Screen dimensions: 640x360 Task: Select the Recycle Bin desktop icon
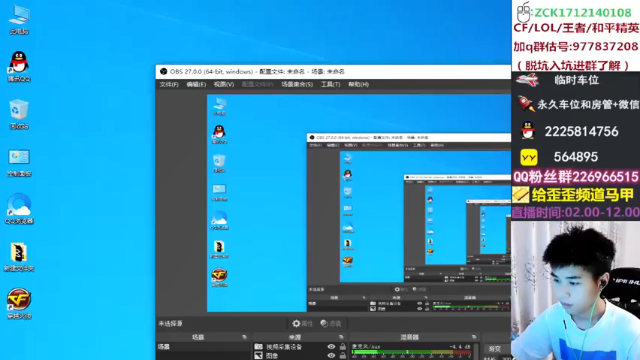tap(19, 114)
